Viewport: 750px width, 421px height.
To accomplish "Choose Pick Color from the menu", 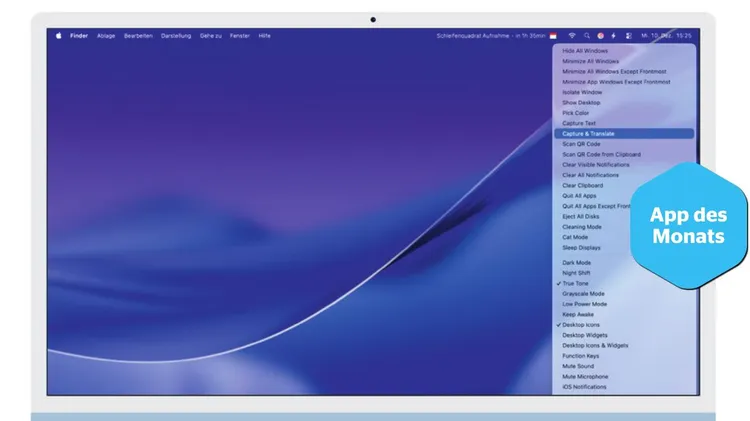I will tap(576, 112).
